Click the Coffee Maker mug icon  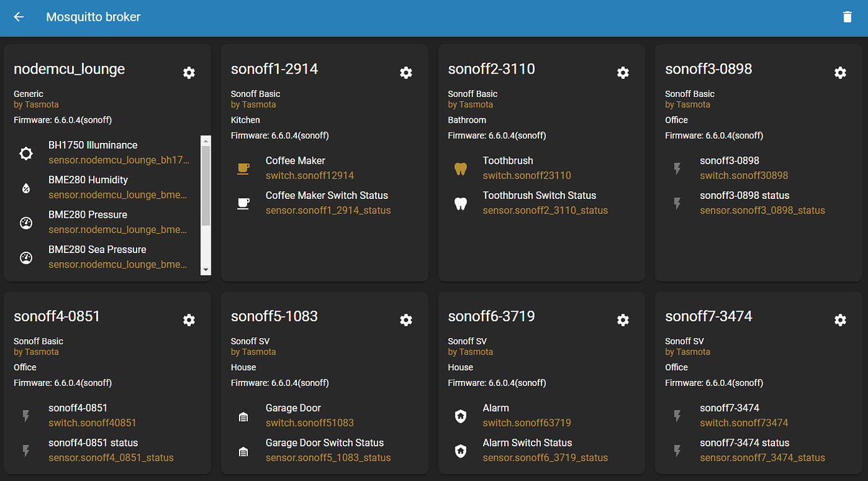243,167
